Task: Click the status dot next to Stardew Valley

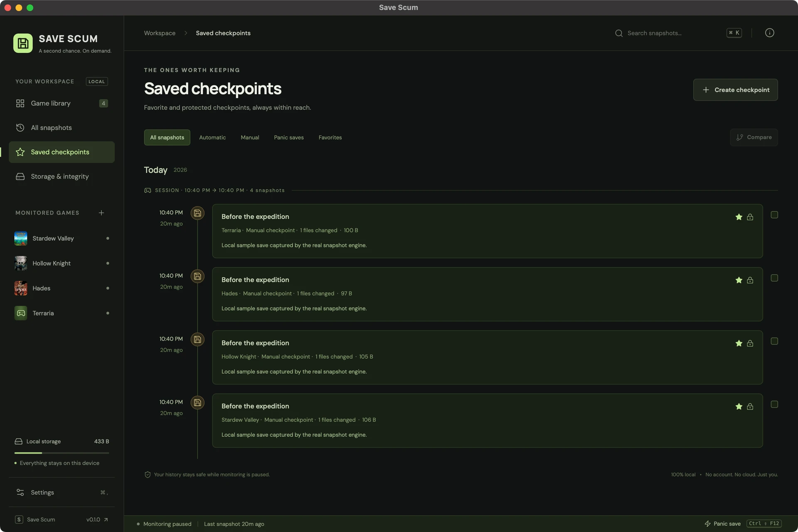Action: (108, 239)
